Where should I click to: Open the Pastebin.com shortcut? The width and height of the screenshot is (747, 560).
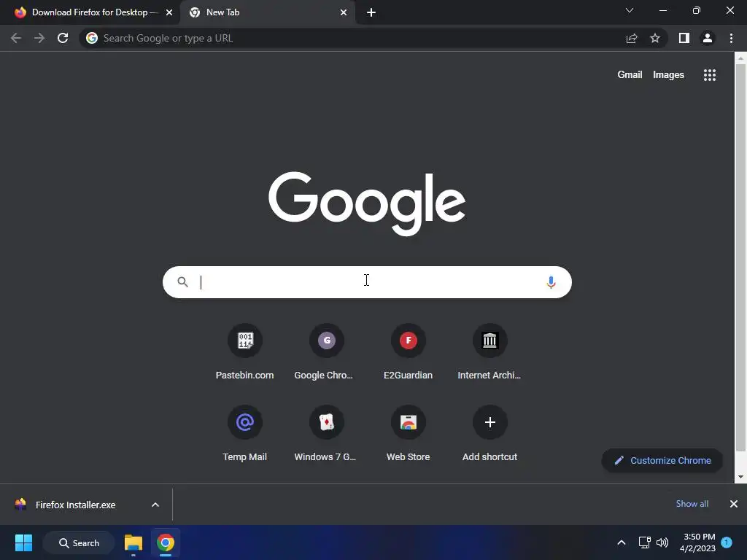245,352
